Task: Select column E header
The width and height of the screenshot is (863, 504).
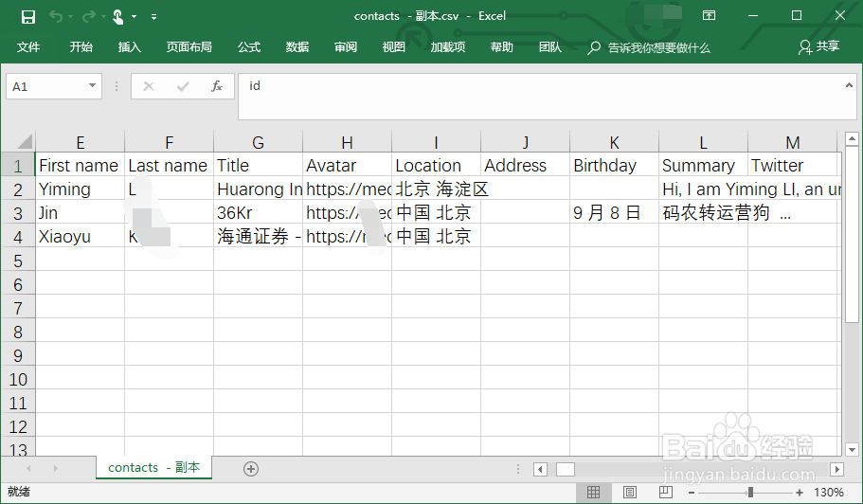Action: (x=81, y=142)
